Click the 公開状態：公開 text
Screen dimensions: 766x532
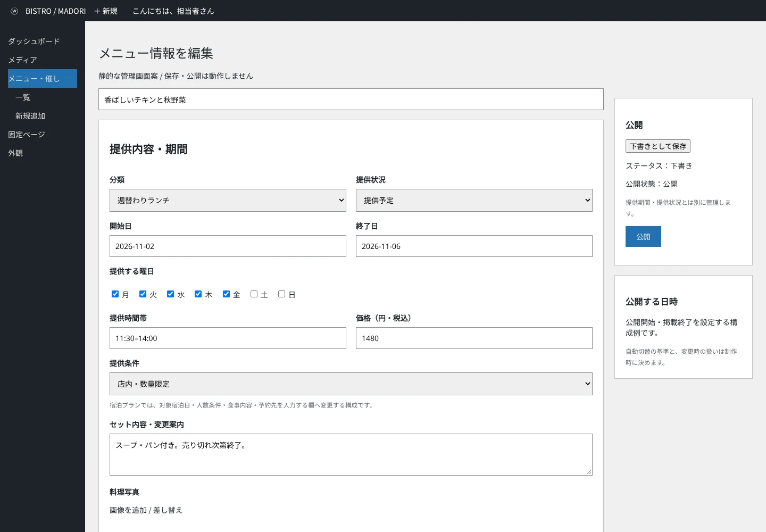coord(652,184)
